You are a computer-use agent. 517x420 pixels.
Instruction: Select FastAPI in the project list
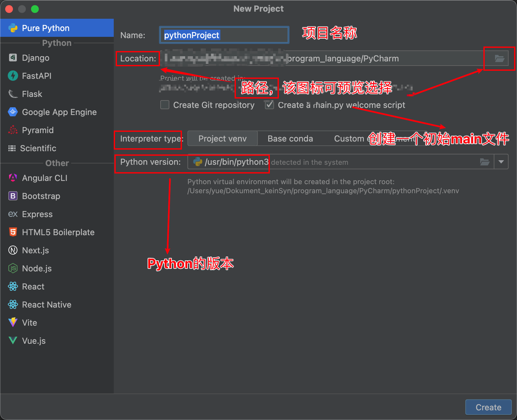57,76
